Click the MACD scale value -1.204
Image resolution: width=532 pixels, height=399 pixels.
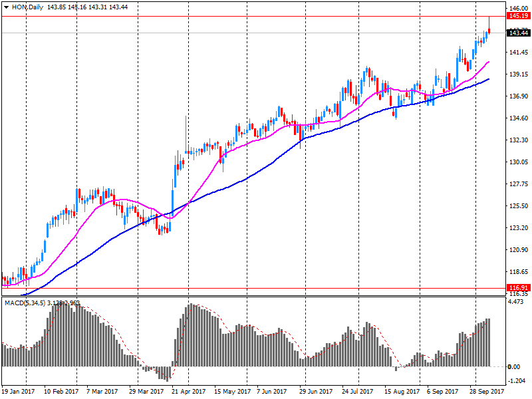point(516,380)
